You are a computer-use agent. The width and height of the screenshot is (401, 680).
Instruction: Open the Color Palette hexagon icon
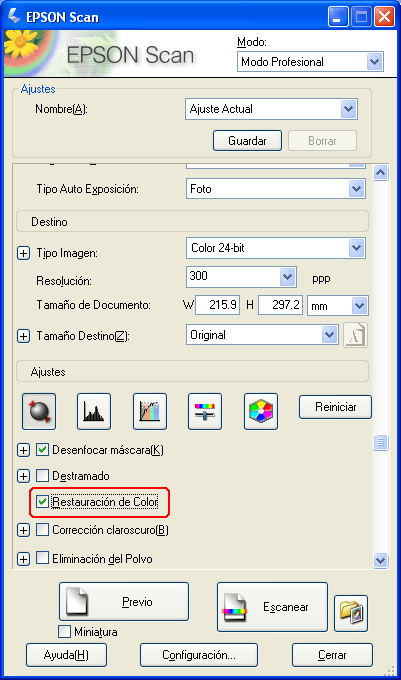pos(261,411)
